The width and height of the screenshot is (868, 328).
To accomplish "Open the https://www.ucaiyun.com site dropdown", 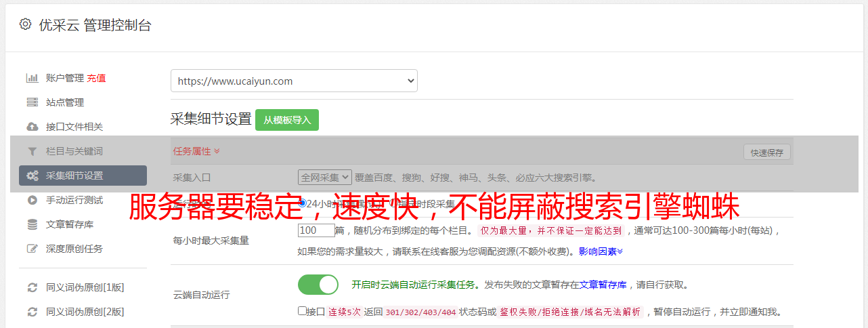I will (294, 81).
